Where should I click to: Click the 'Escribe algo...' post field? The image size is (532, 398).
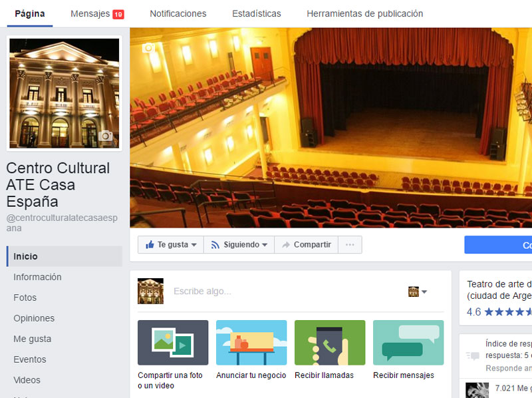click(279, 292)
